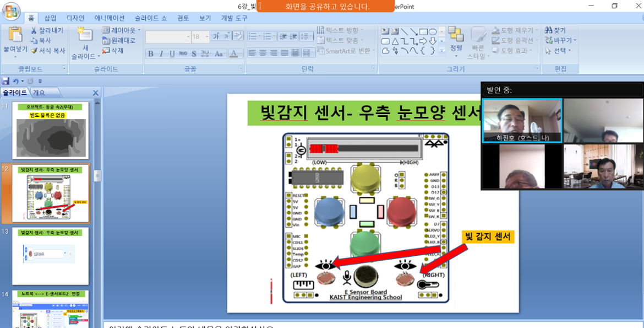Image resolution: width=644 pixels, height=328 pixels.
Task: Open the Insert (삽입) ribbon tab
Action: click(x=50, y=18)
